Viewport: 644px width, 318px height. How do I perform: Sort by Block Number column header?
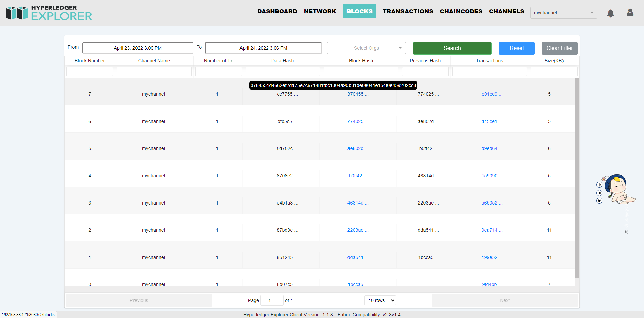pos(90,61)
